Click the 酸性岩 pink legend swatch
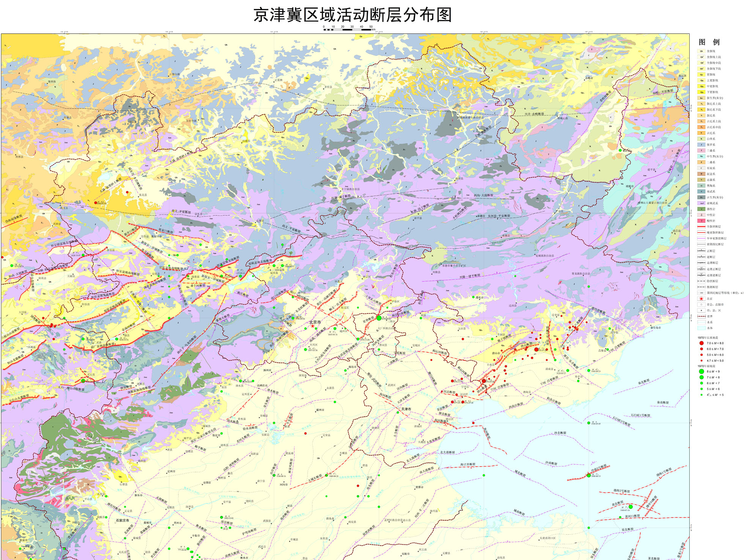Screen dimensions: 747x560 coord(701,221)
